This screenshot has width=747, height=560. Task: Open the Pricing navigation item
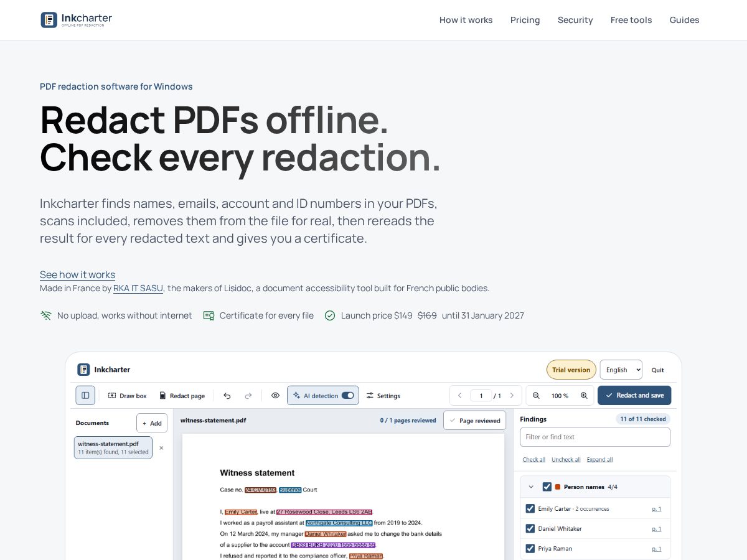tap(525, 20)
